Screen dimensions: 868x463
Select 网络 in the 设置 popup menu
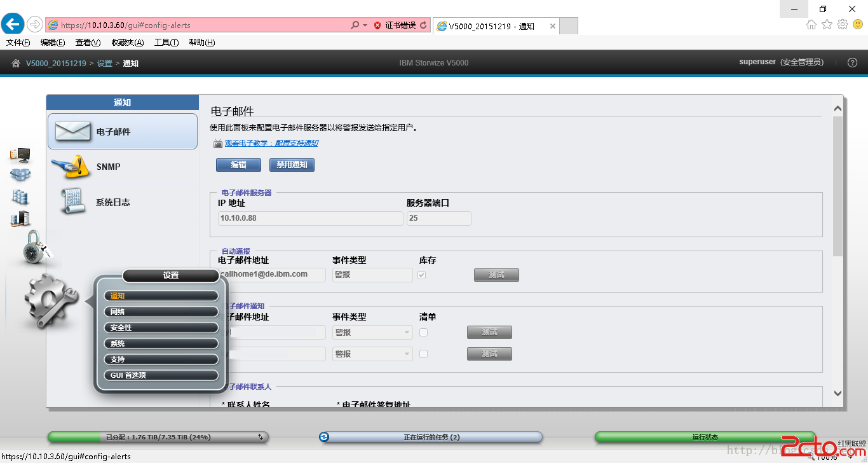click(x=161, y=312)
